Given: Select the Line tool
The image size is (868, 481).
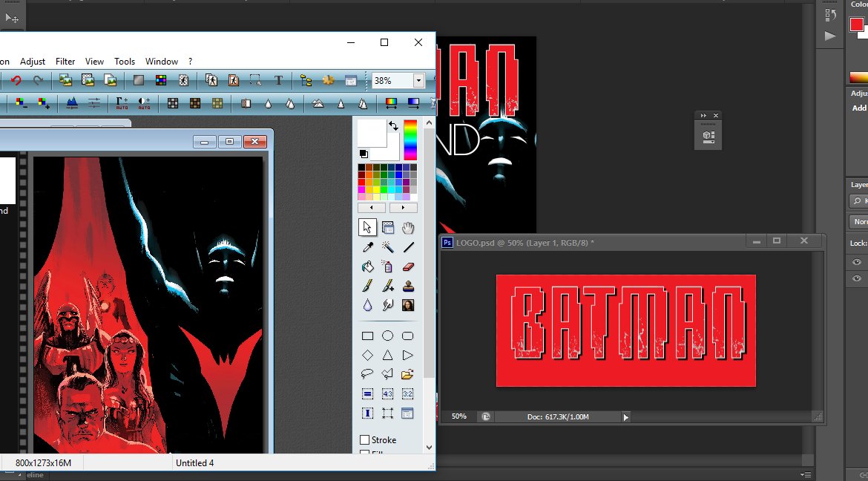Looking at the screenshot, I should tap(408, 247).
